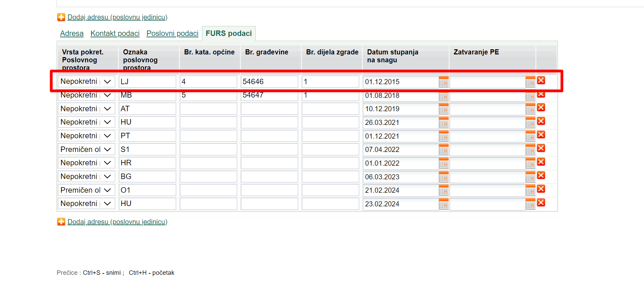Delete the PT row with red X
Viewport: 644px width, 282px height.
541,134
